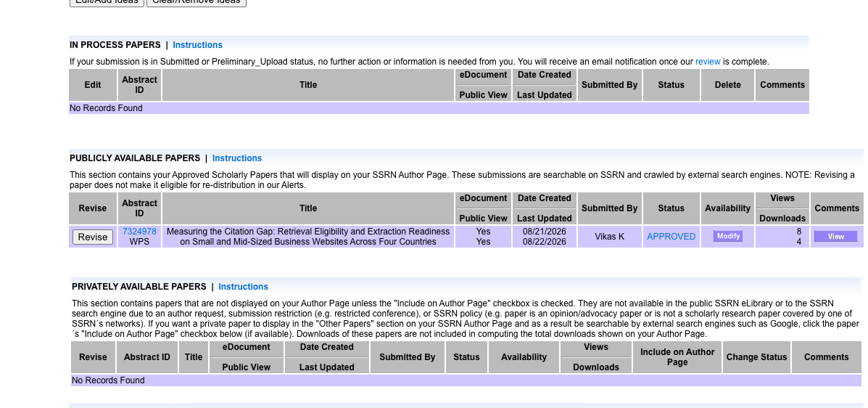Open Instructions link for In Process Papers

tap(197, 45)
